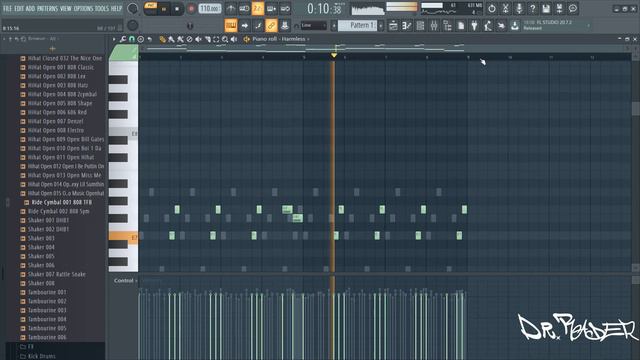The width and height of the screenshot is (640, 360).
Task: Open the plugin picker plug icon
Action: tap(474, 26)
